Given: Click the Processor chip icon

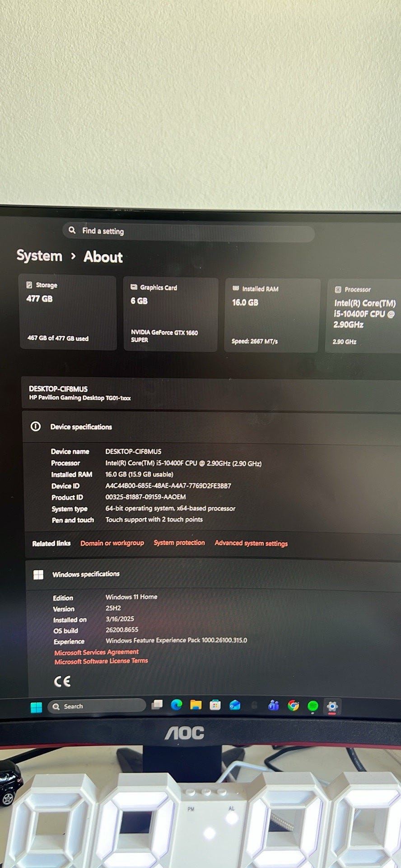Looking at the screenshot, I should 338,289.
